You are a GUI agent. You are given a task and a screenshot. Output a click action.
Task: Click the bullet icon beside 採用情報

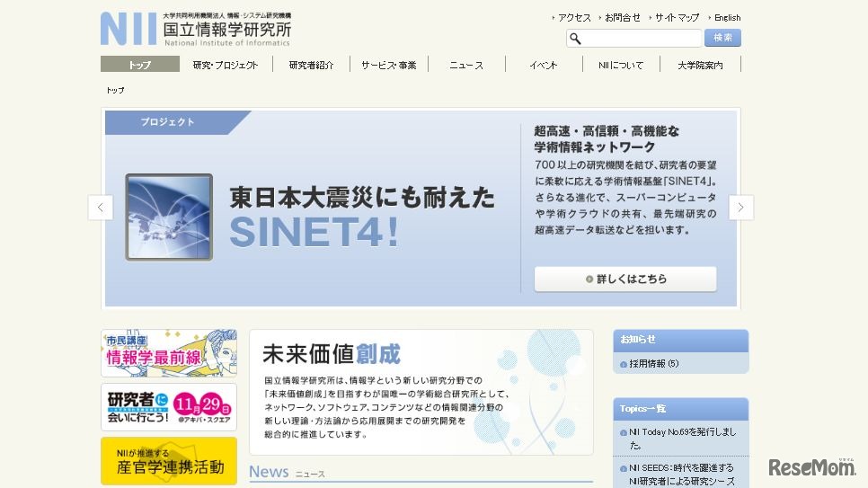pyautogui.click(x=624, y=365)
